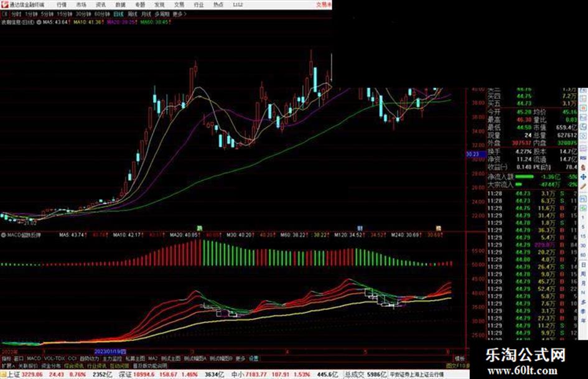Click the sidebar icon just below RSI
Viewport: 588px width, 379px height.
click(x=583, y=167)
